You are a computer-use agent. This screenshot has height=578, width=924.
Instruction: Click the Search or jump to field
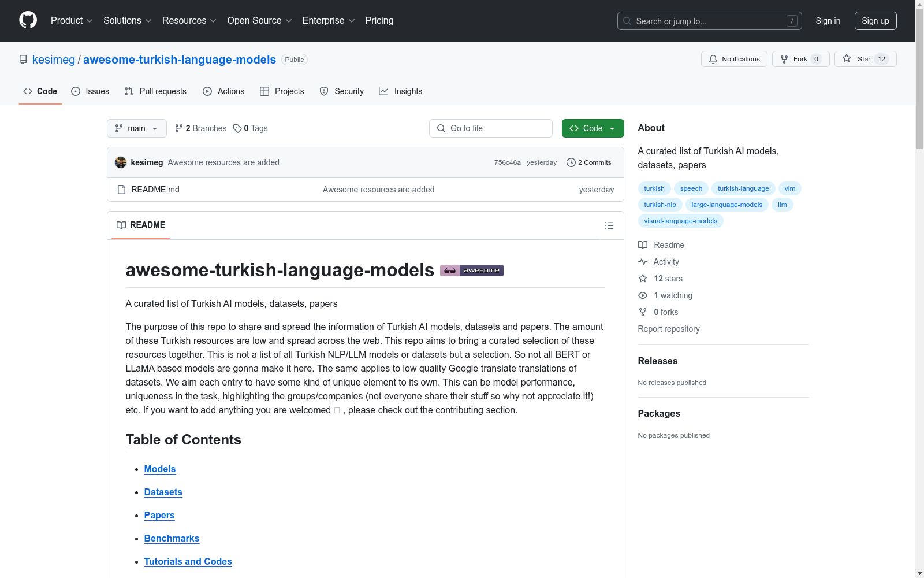(x=710, y=21)
